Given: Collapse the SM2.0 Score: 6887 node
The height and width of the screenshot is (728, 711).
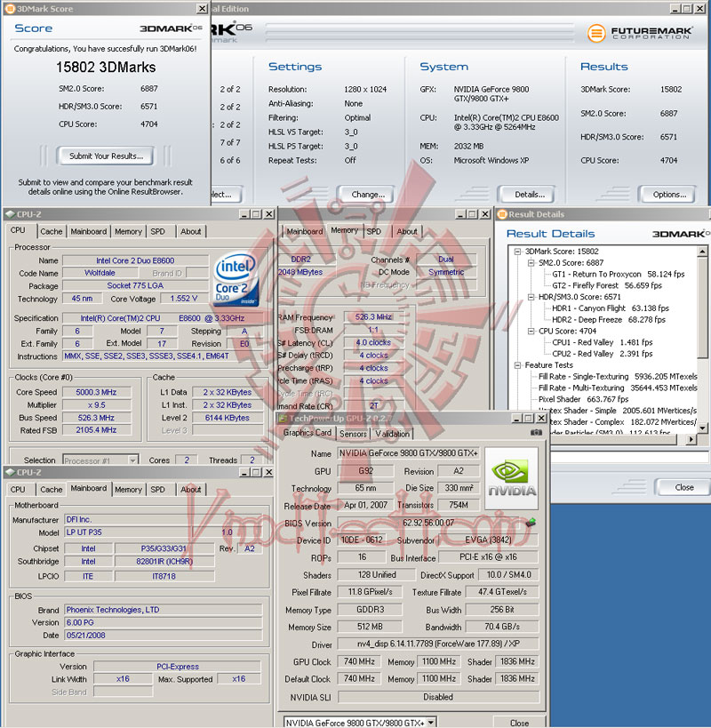Looking at the screenshot, I should click(531, 263).
